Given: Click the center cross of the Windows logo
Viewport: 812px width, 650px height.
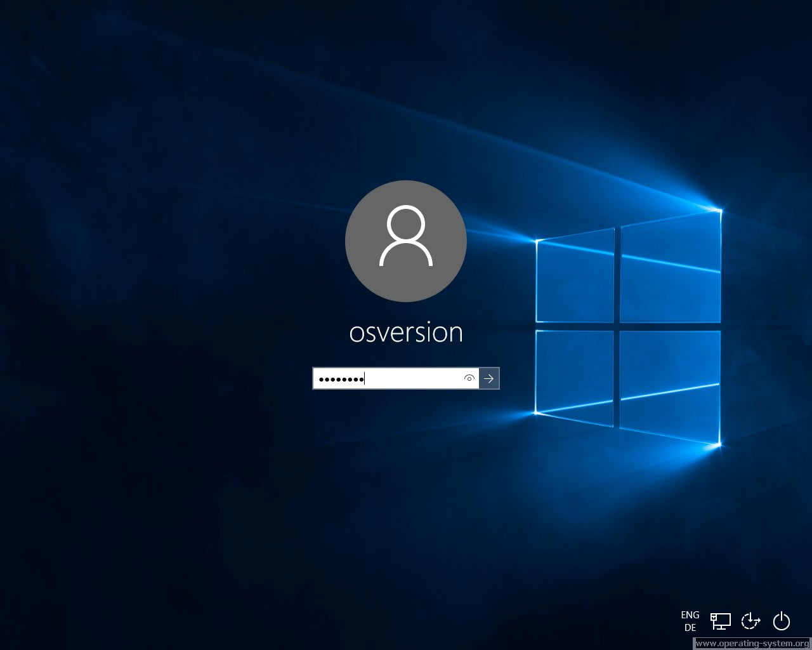Looking at the screenshot, I should [617, 326].
